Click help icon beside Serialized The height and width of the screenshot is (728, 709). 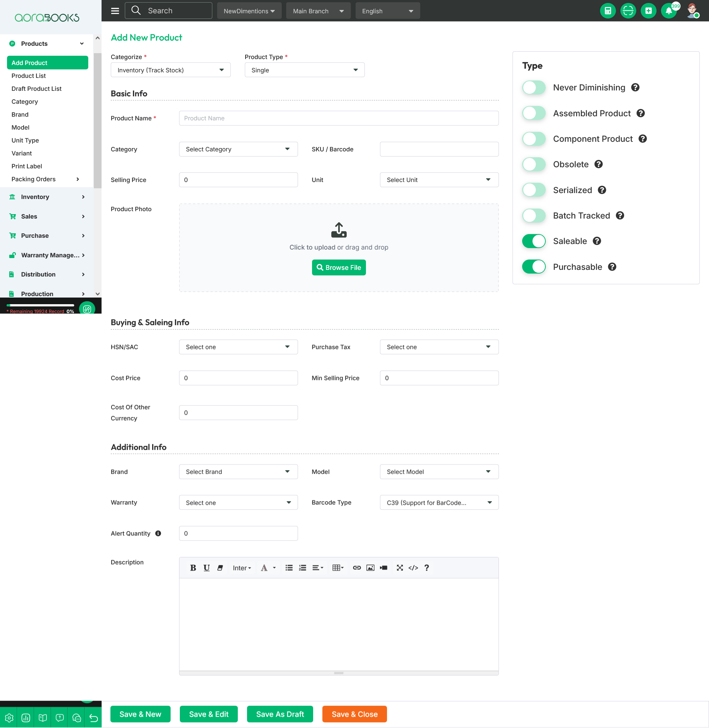(x=602, y=190)
